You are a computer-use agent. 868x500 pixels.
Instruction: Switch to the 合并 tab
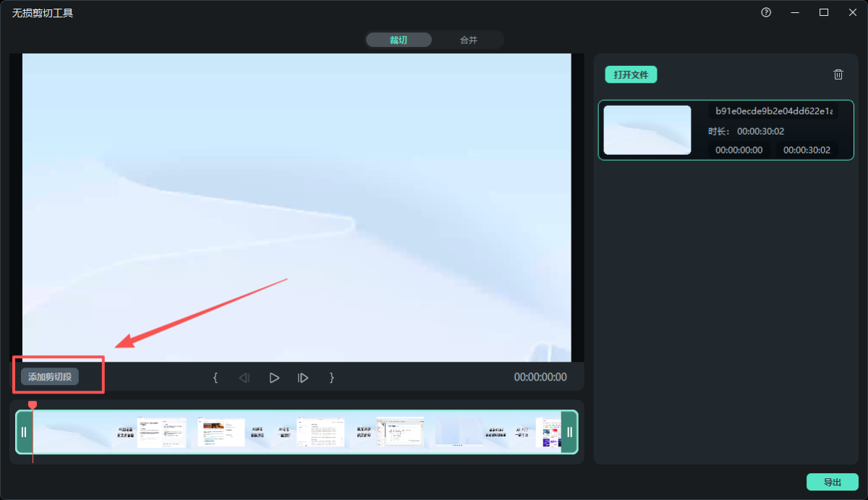469,40
